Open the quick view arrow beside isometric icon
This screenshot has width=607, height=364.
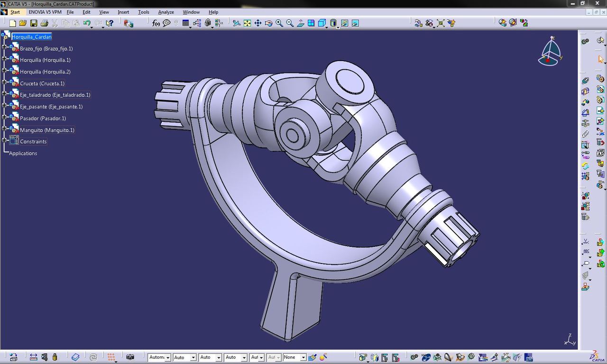[327, 27]
